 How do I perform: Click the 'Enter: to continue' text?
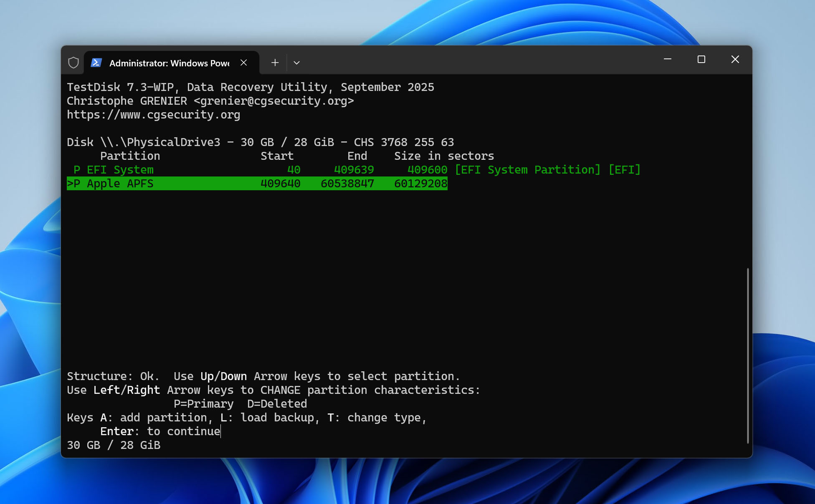click(x=160, y=431)
